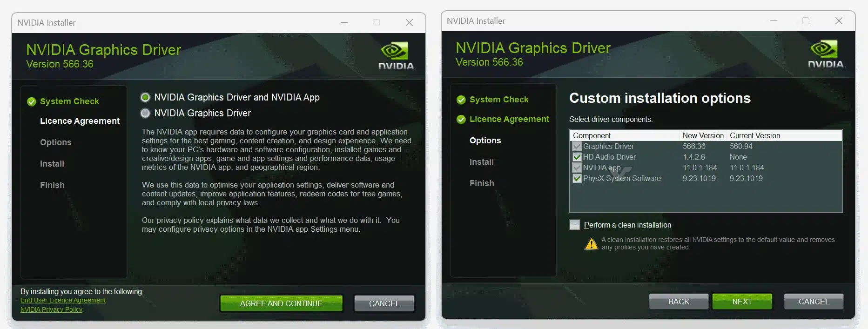Click the New Version column header
Image resolution: width=868 pixels, height=329 pixels.
click(x=703, y=135)
